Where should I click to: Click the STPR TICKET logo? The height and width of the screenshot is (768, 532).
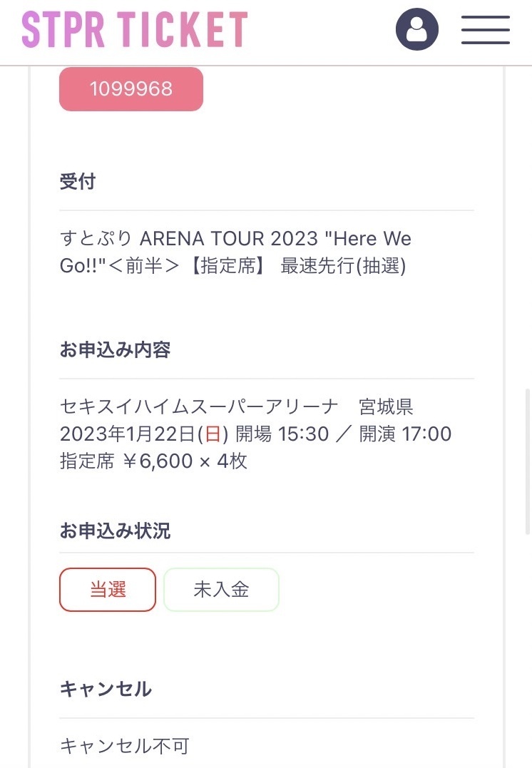pyautogui.click(x=134, y=30)
